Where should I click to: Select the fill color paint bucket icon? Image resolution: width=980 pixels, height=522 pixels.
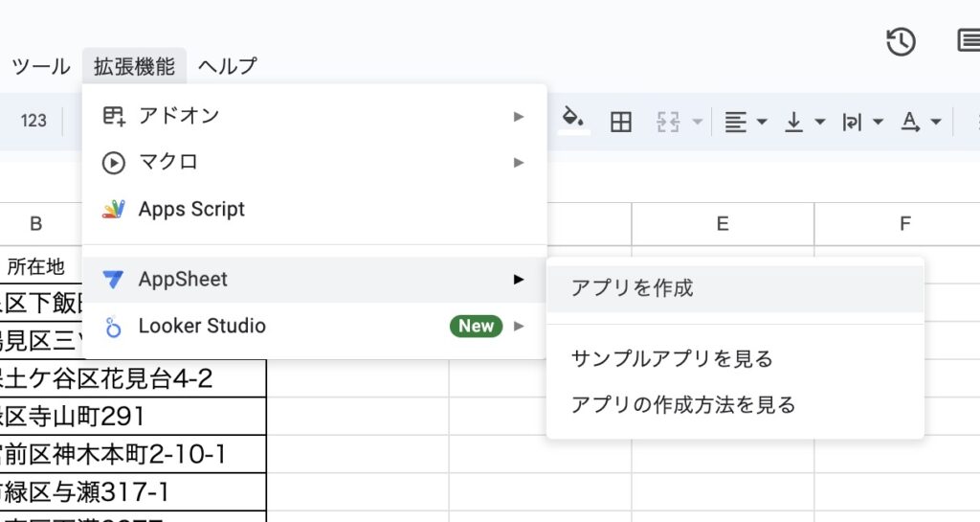click(573, 121)
